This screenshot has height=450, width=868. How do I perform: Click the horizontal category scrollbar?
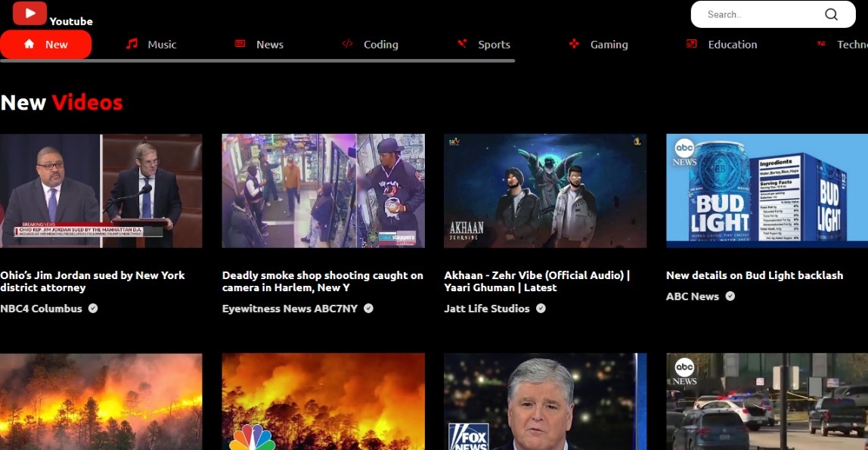click(x=257, y=61)
